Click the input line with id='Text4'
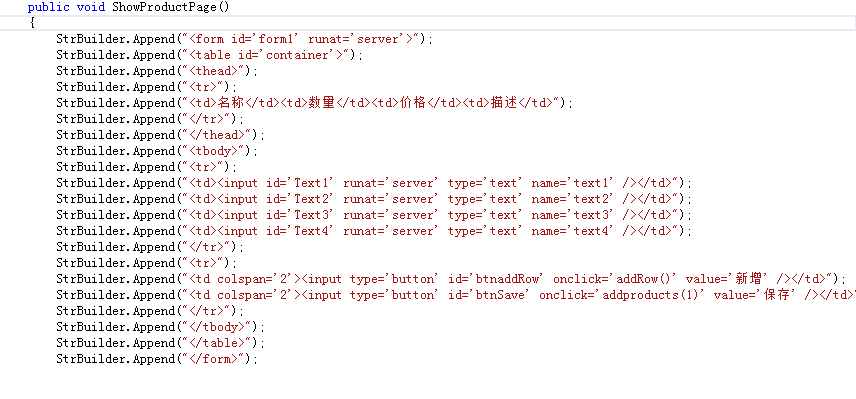The image size is (856, 399). [x=374, y=231]
